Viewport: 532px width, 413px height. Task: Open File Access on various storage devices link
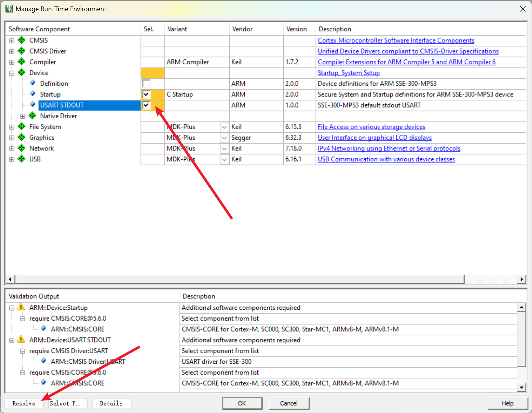(x=371, y=127)
